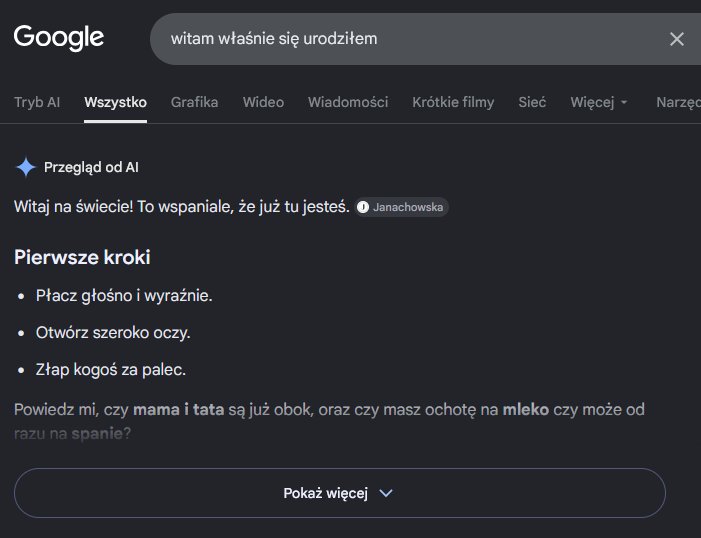Click the blue AI sparkle icon
701x538 pixels.
pyautogui.click(x=26, y=167)
